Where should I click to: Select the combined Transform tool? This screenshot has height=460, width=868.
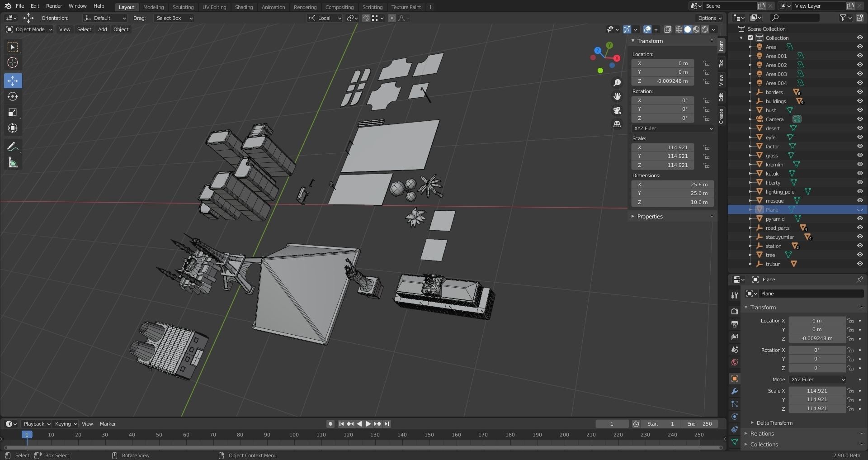pos(13,128)
